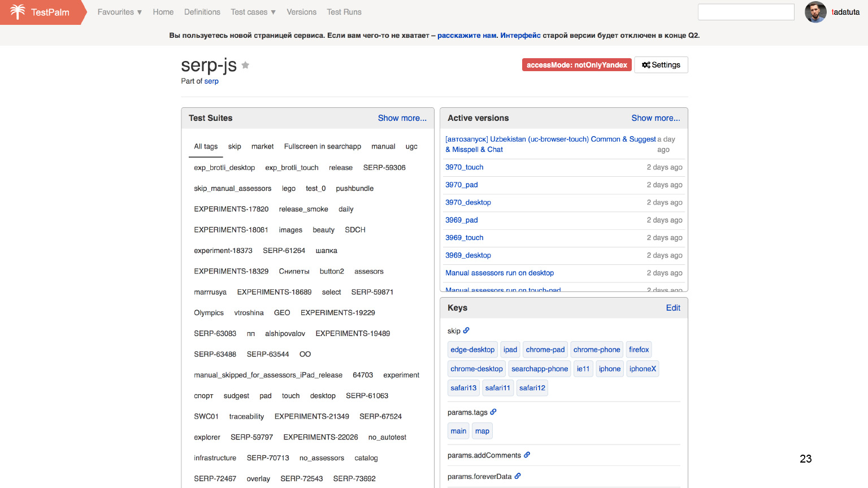This screenshot has width=868, height=488.
Task: Open Manual assessors run on desktop version
Action: click(500, 273)
